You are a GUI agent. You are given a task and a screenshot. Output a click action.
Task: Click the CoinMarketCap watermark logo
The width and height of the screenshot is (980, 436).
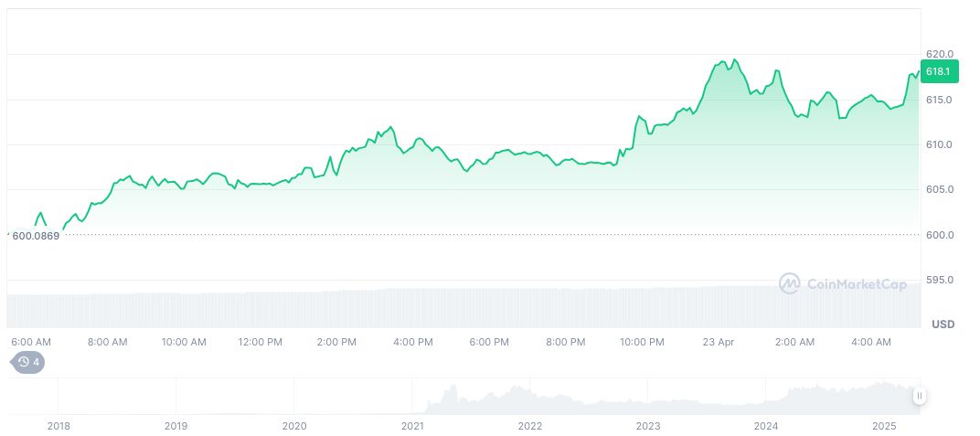[x=842, y=283]
